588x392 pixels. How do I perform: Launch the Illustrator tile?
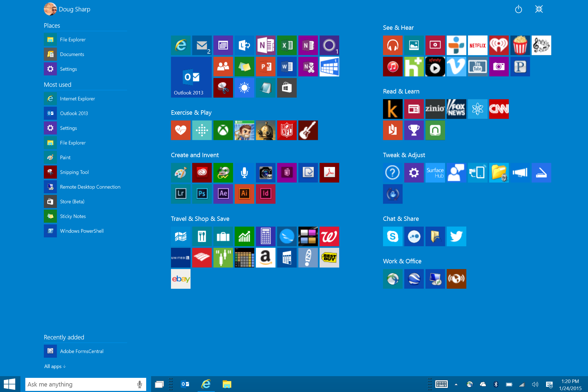(x=244, y=194)
